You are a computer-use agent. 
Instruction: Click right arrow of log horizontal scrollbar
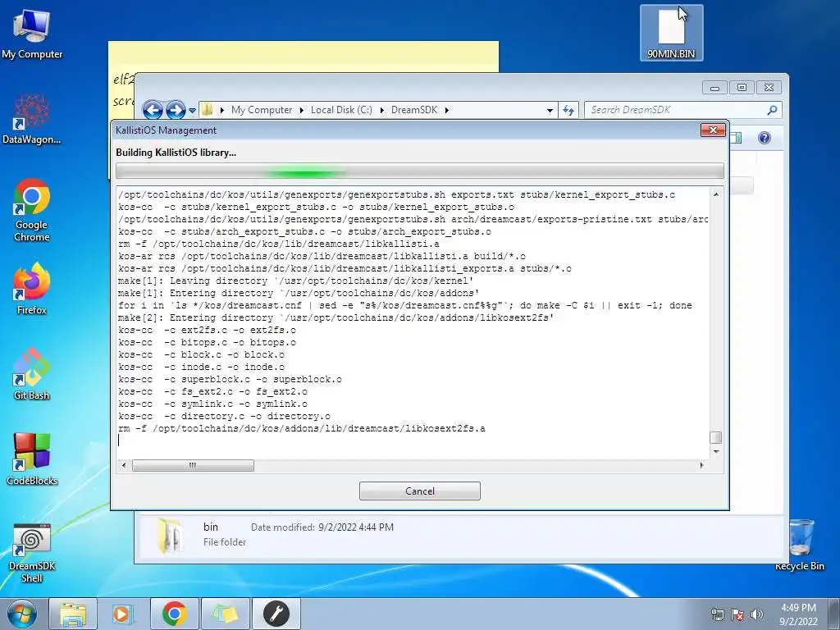(702, 466)
